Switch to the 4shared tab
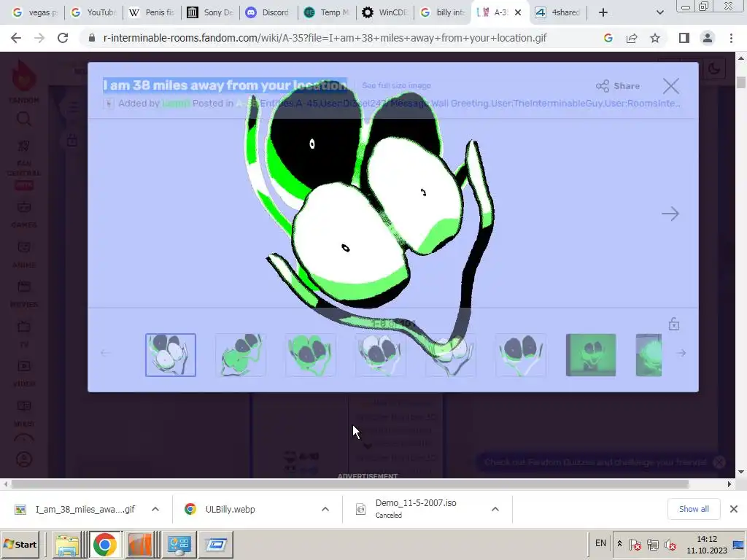Viewport: 747px width, 560px height. [558, 12]
